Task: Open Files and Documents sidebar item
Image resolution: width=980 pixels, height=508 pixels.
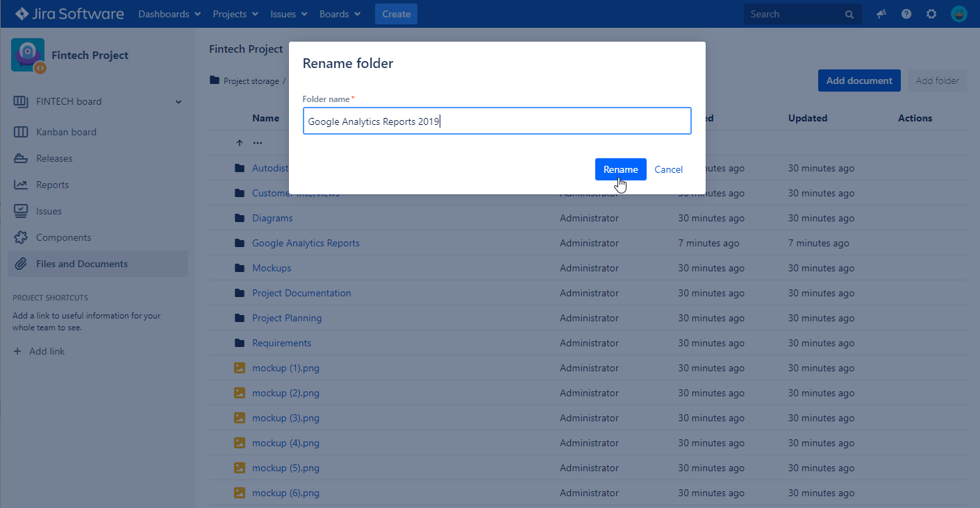Action: coord(82,264)
